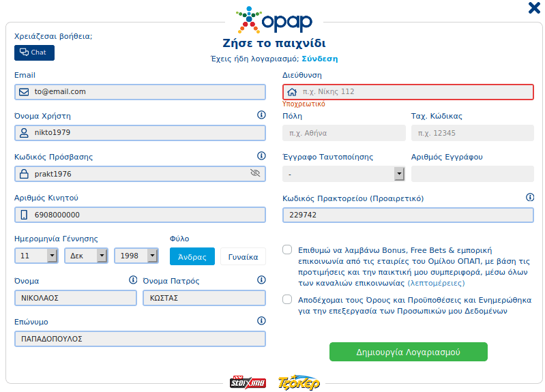
Task: Show info for Όνομα Πατρός field
Action: point(261,280)
